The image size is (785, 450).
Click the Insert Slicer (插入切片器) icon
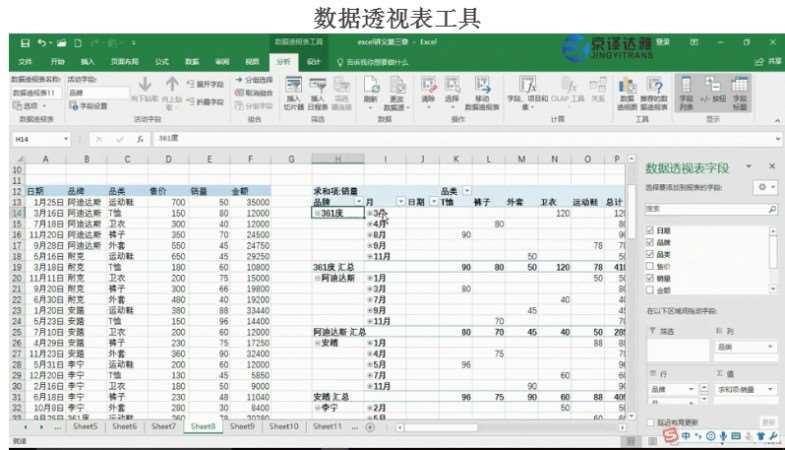click(293, 85)
